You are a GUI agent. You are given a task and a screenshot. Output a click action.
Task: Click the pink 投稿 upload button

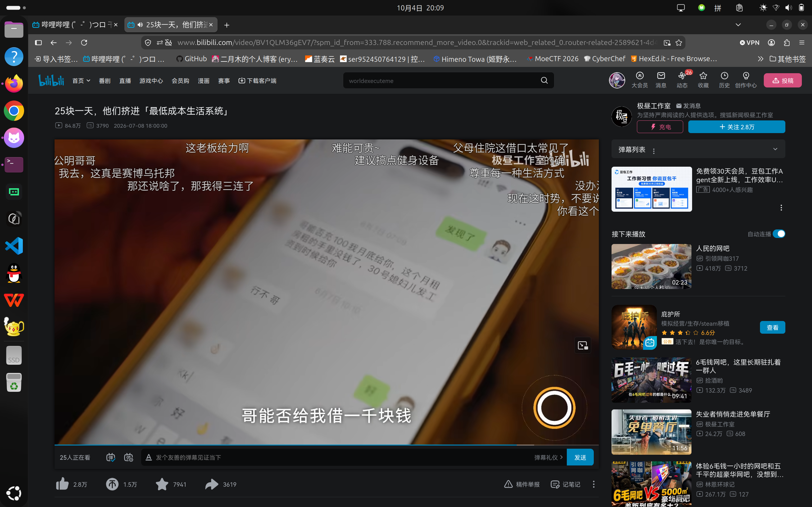783,80
